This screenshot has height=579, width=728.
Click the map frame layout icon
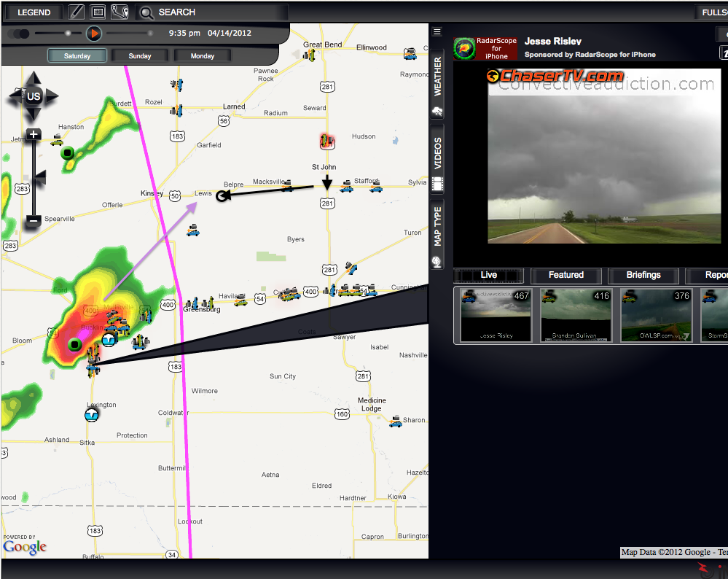[x=98, y=12]
